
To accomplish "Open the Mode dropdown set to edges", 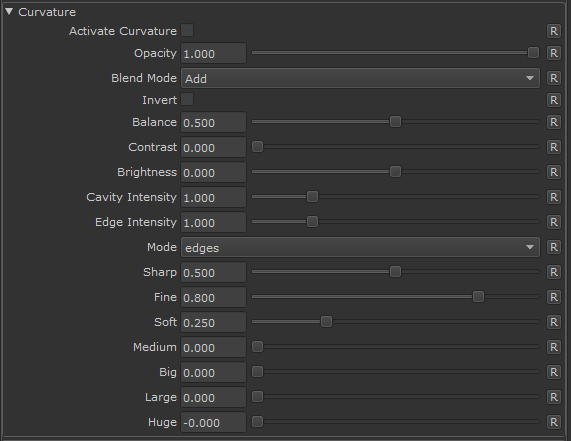I will tap(360, 247).
